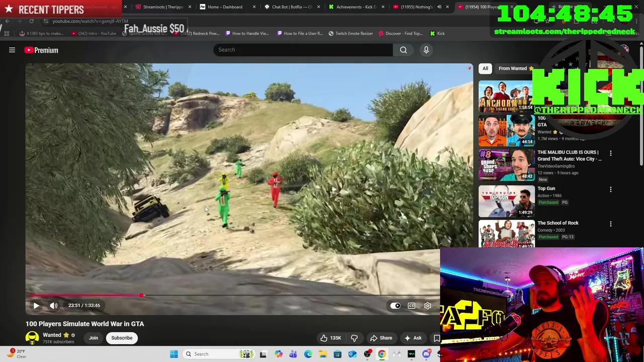Viewport: 644px width, 362px height.
Task: Switch to Streamloots browser tab
Action: (163, 7)
